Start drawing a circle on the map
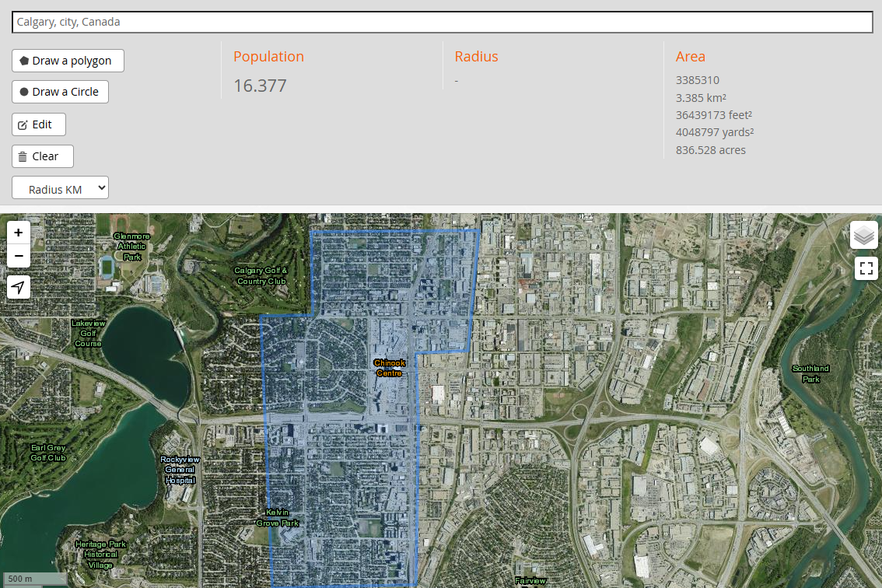 pyautogui.click(x=60, y=92)
